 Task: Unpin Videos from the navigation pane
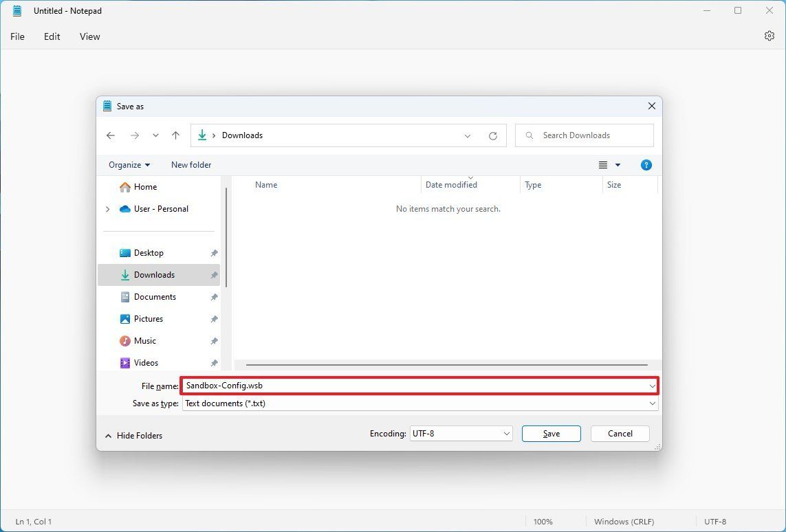(215, 362)
